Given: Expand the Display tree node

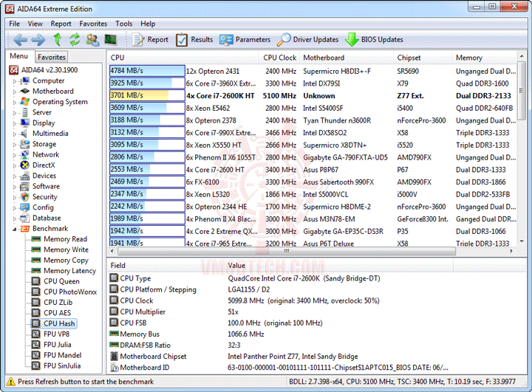Looking at the screenshot, I should pos(15,123).
